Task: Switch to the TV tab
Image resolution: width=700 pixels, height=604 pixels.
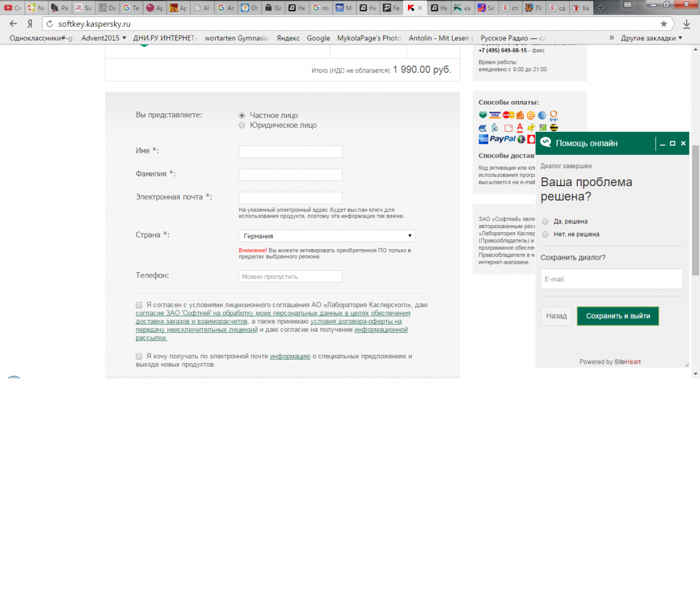Action: (344, 8)
